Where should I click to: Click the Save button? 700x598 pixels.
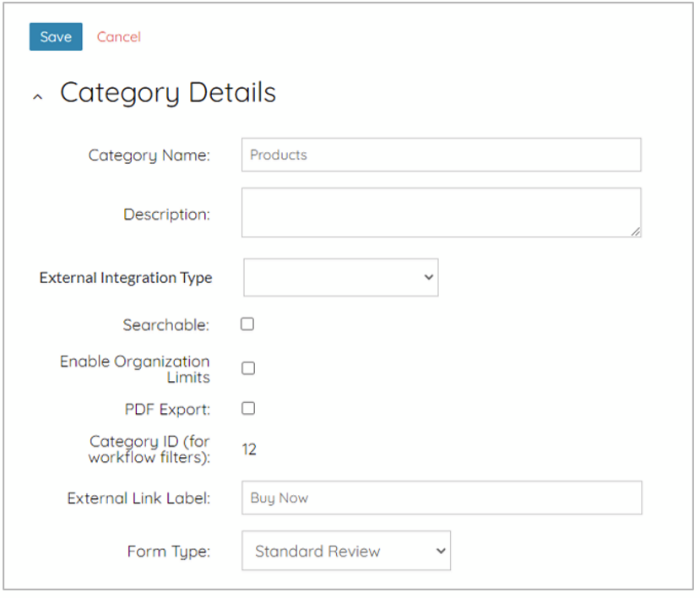tap(56, 37)
